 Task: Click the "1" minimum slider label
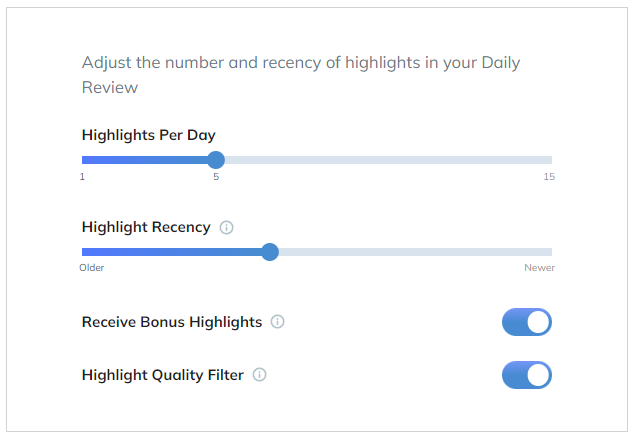(83, 177)
